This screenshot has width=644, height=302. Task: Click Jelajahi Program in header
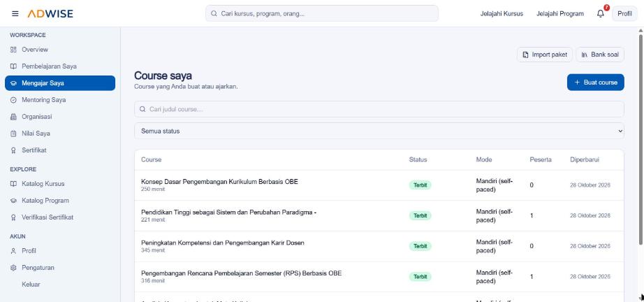559,13
